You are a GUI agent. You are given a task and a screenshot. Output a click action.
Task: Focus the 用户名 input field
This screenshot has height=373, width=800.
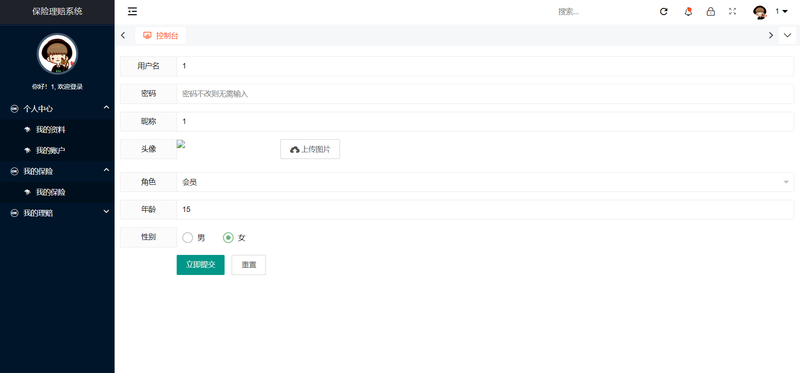click(x=485, y=66)
